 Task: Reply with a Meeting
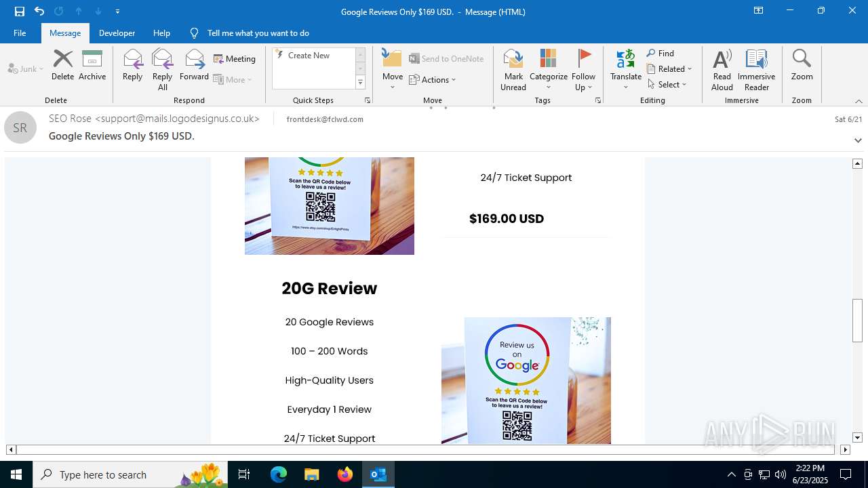click(235, 59)
